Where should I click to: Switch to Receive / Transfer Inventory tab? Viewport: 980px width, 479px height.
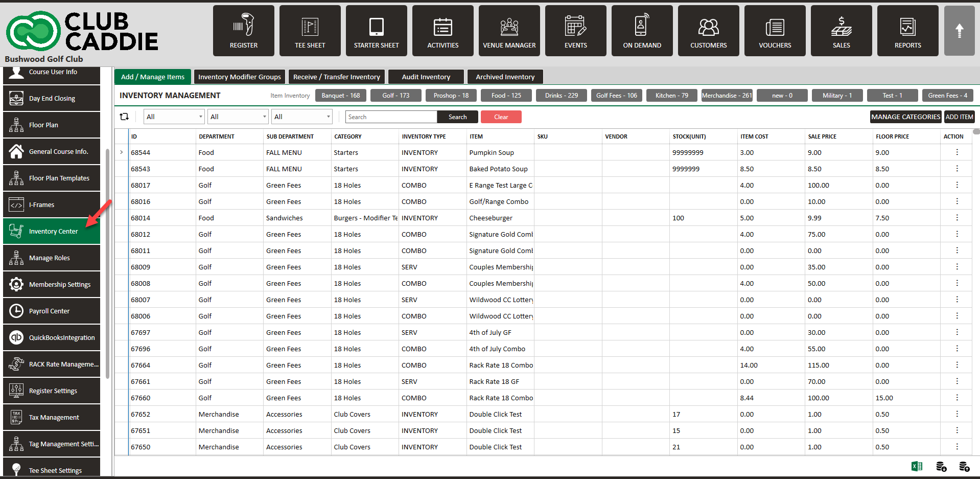[336, 77]
